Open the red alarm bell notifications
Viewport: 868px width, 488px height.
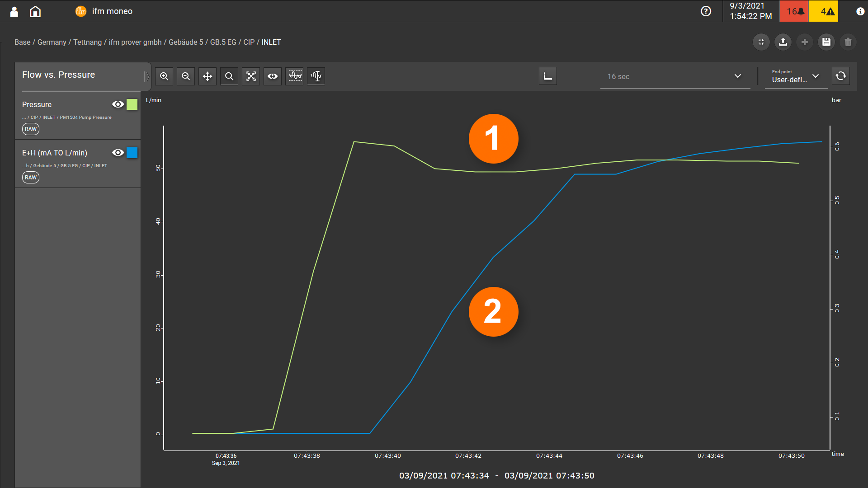[x=794, y=11]
